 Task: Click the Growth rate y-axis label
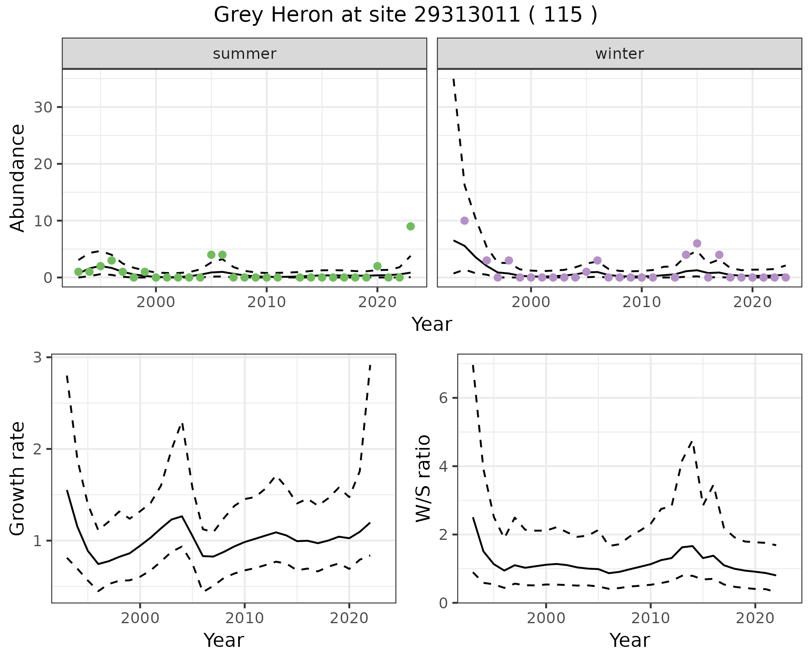[18, 478]
